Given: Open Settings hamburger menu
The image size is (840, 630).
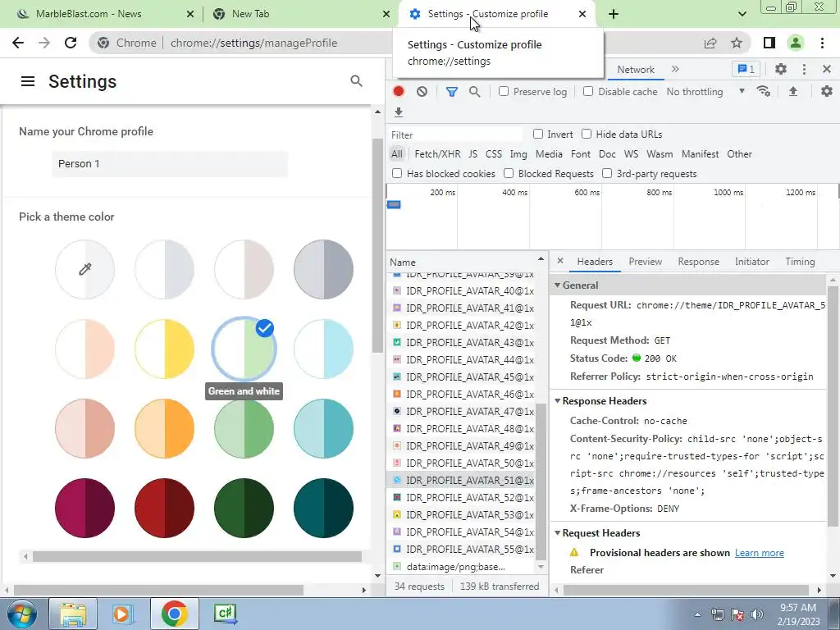Looking at the screenshot, I should (x=28, y=81).
